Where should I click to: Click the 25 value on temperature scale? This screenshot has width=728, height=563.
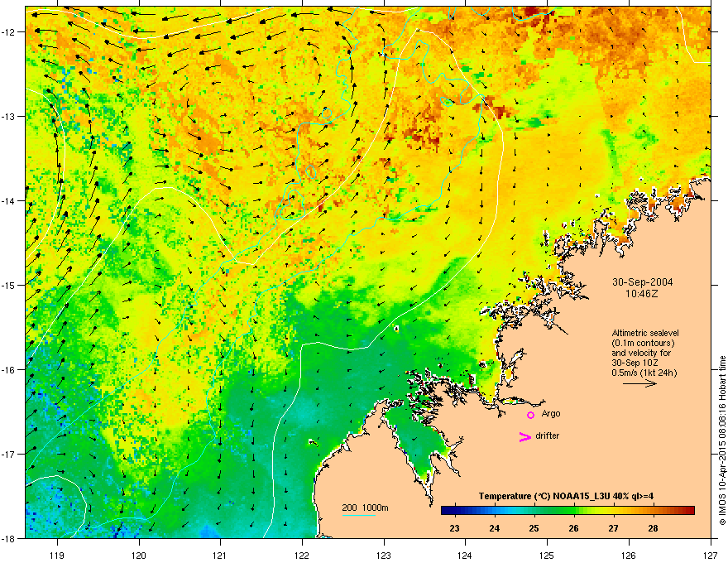[x=534, y=528]
